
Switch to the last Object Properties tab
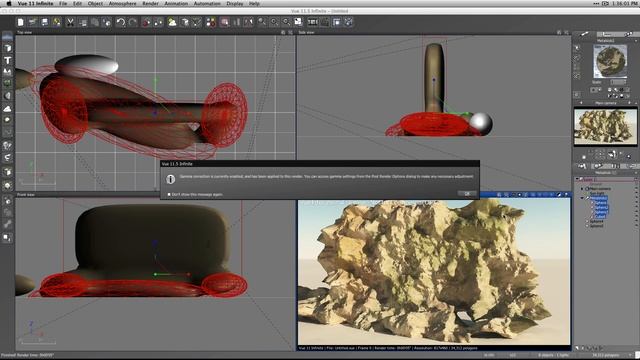[x=629, y=34]
